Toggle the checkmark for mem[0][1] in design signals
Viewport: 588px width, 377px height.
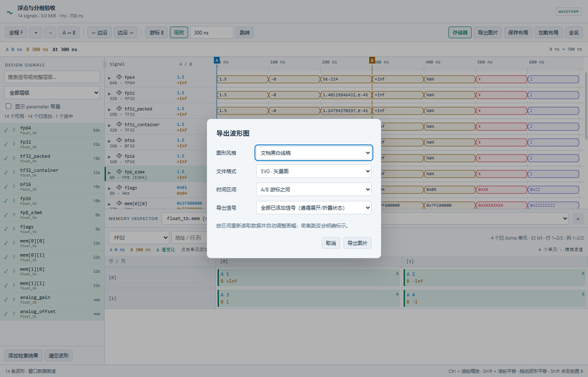(6, 257)
